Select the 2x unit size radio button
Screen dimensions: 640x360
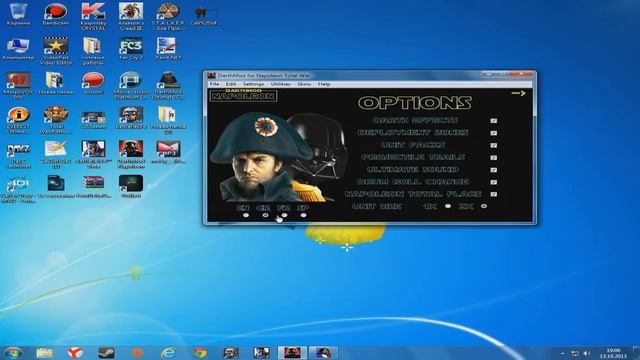point(484,206)
